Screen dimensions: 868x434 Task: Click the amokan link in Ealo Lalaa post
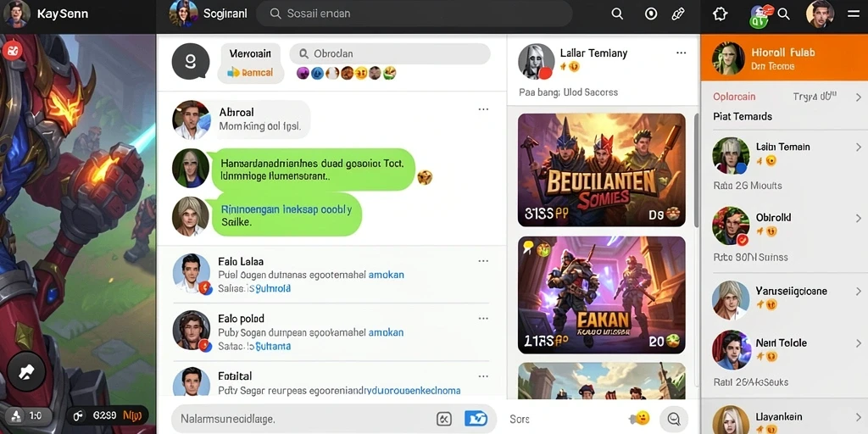pyautogui.click(x=386, y=275)
